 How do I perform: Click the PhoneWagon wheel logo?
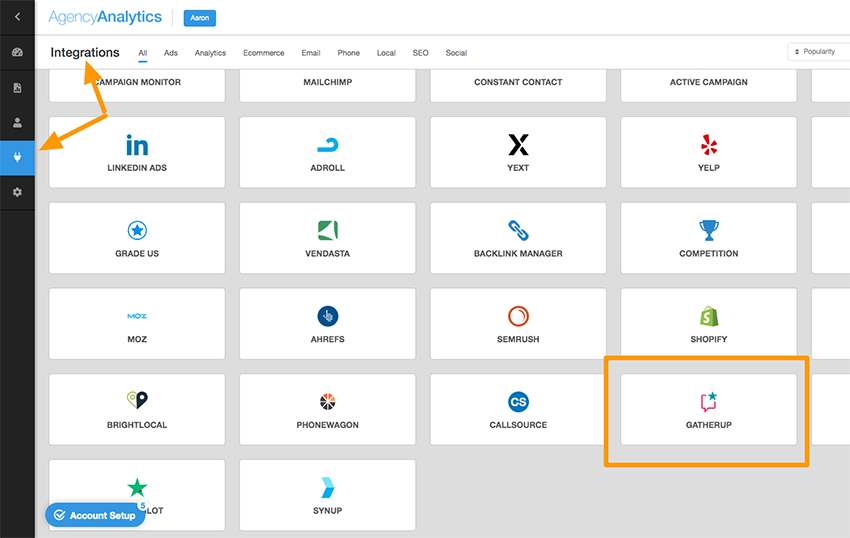(x=327, y=402)
